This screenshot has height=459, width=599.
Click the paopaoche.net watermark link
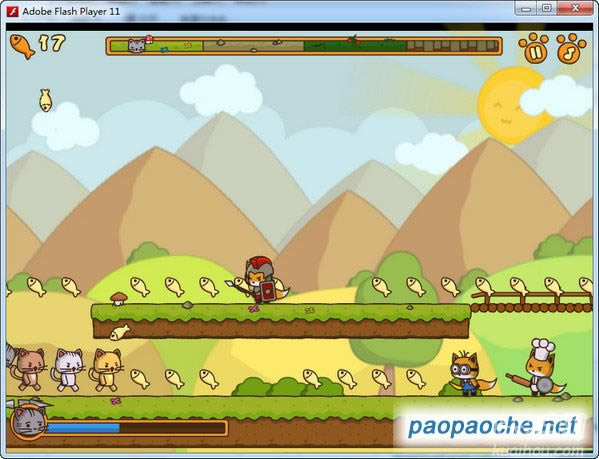(492, 426)
